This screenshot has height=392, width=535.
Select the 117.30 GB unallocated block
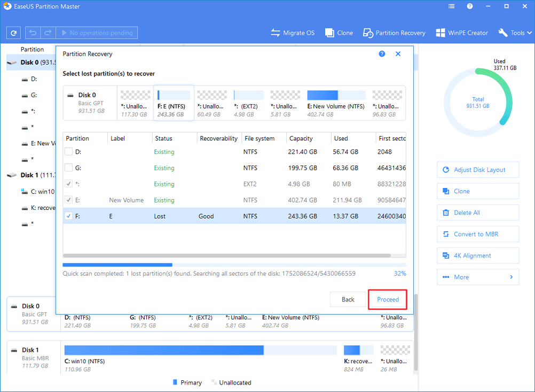(x=135, y=103)
